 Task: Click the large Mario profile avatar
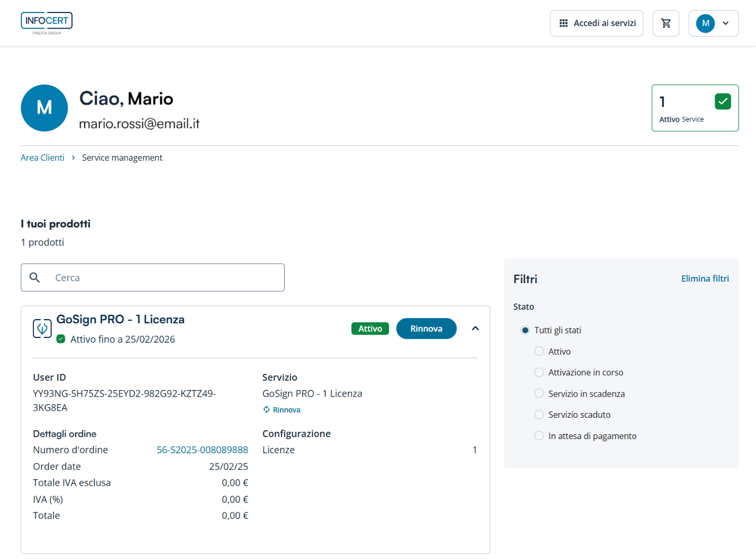coord(44,108)
